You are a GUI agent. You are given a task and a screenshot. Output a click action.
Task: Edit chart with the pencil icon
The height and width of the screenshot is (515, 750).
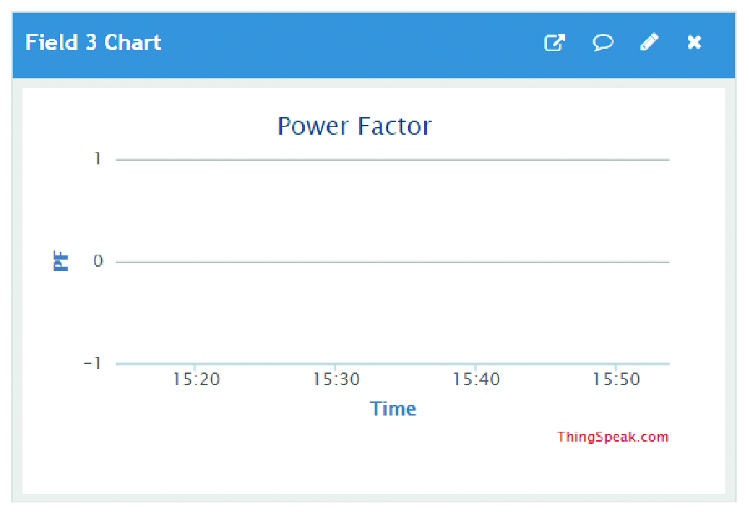click(x=650, y=43)
